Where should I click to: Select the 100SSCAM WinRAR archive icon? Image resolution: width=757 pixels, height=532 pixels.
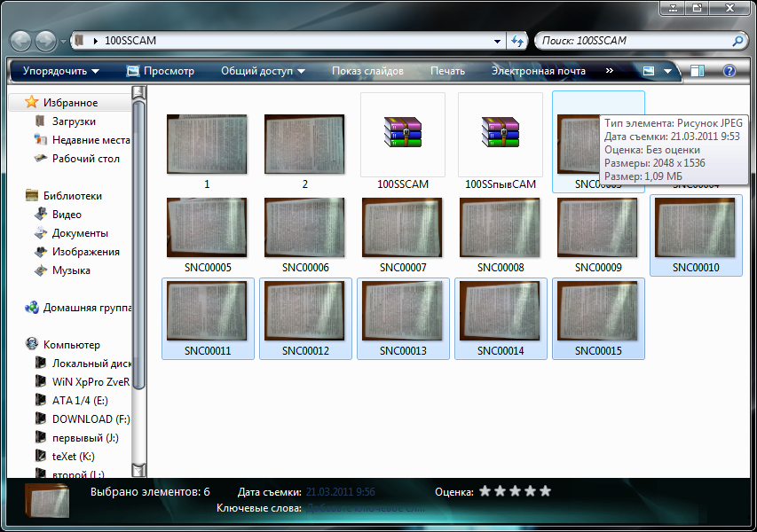(403, 132)
